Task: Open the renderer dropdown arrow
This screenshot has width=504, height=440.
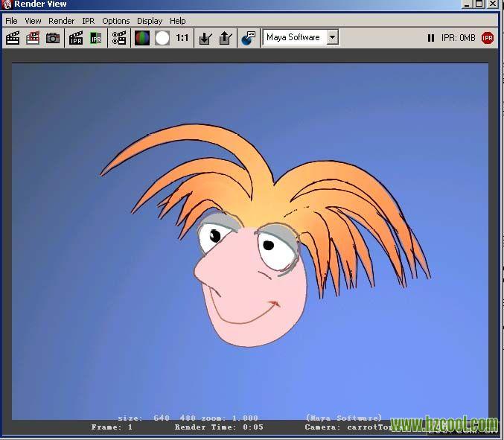Action: coord(333,37)
